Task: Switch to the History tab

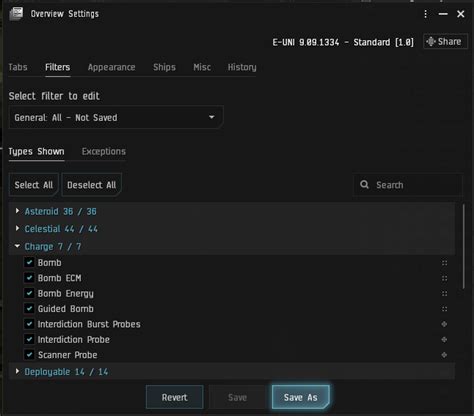Action: click(x=242, y=67)
